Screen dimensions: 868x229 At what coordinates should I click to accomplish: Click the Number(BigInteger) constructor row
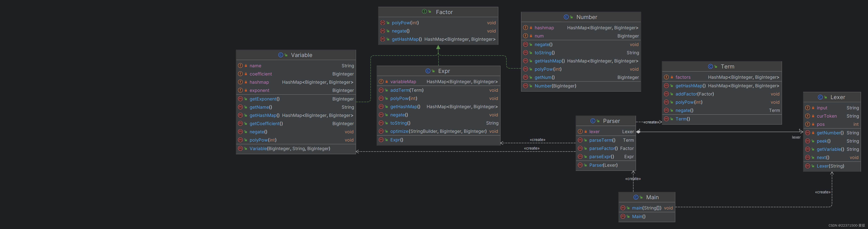click(x=555, y=86)
